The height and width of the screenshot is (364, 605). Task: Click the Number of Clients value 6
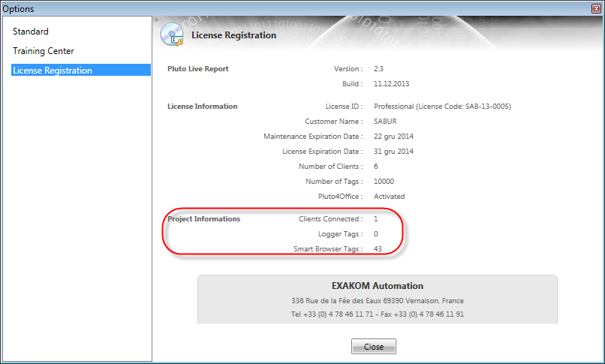(x=376, y=167)
